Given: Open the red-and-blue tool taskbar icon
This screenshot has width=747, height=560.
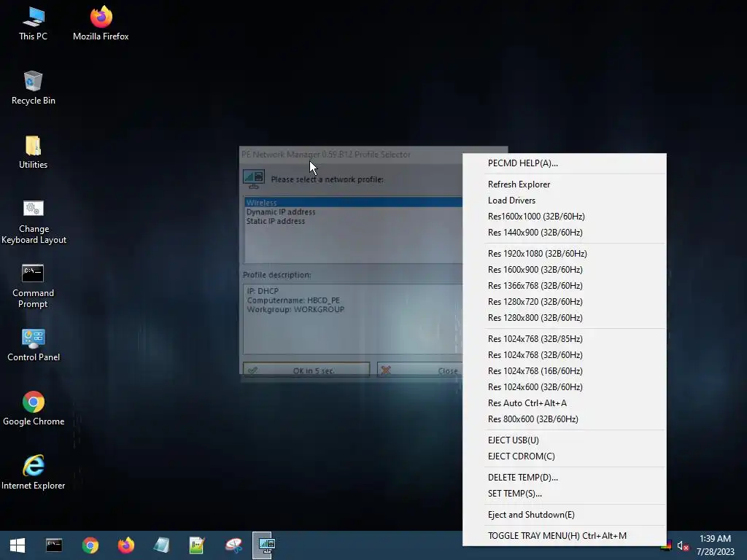Looking at the screenshot, I should (233, 545).
